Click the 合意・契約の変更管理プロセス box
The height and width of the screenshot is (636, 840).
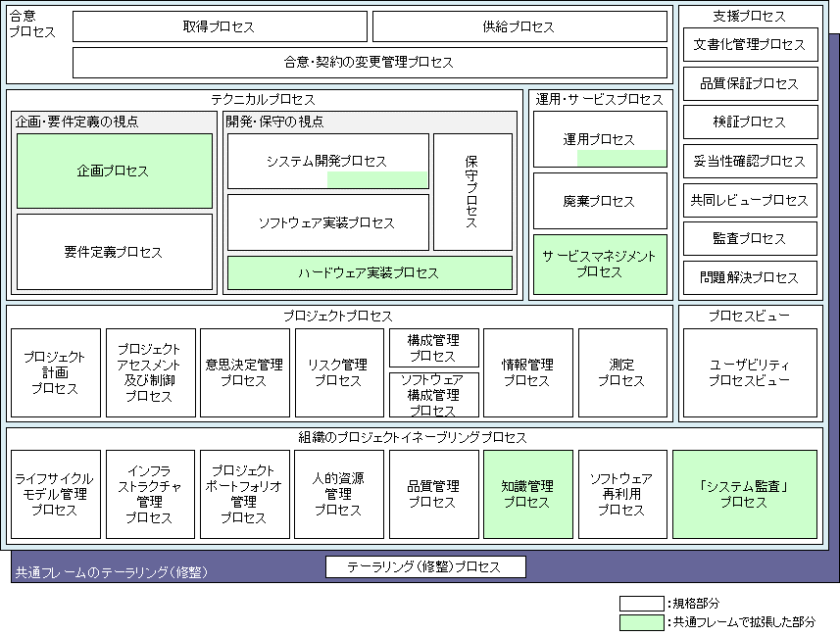click(370, 62)
